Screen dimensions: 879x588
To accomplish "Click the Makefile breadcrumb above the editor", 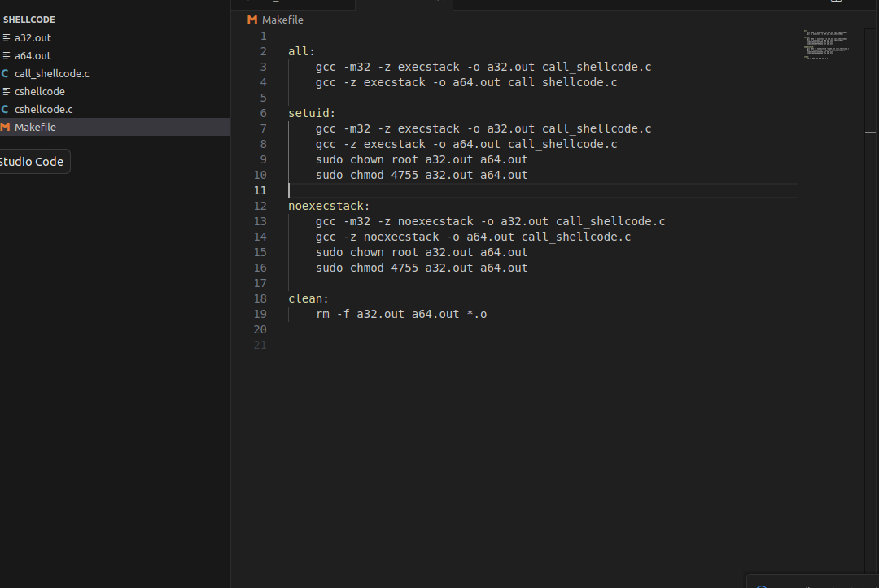I will point(282,20).
